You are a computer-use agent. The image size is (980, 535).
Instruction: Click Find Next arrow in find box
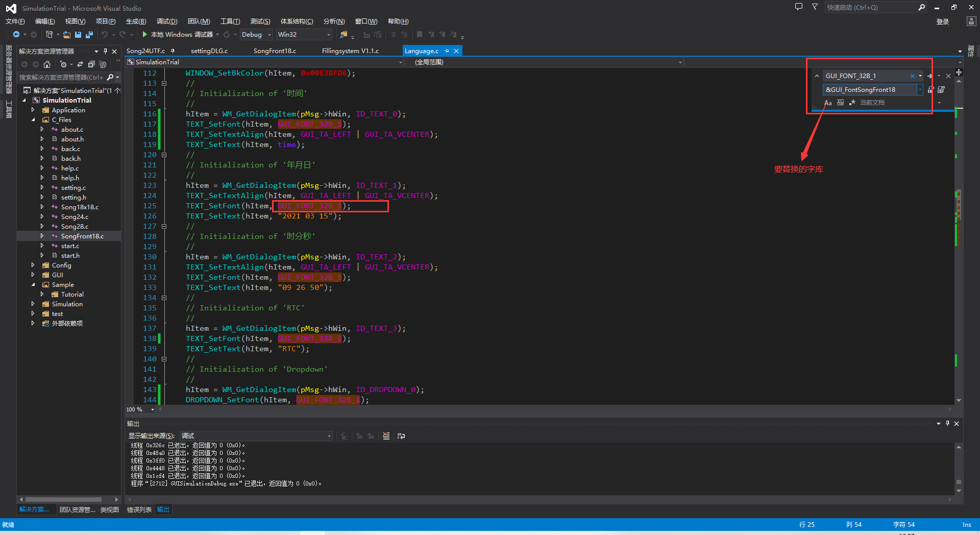(x=929, y=76)
